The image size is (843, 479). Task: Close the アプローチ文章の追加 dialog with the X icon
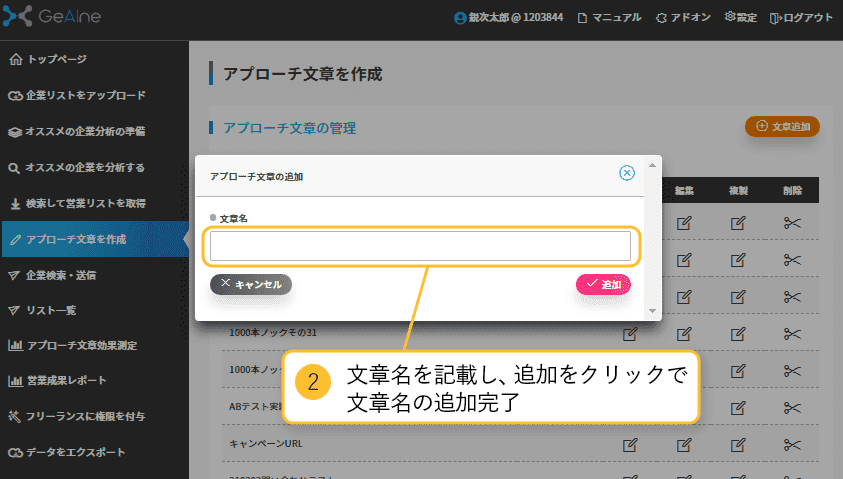[627, 173]
